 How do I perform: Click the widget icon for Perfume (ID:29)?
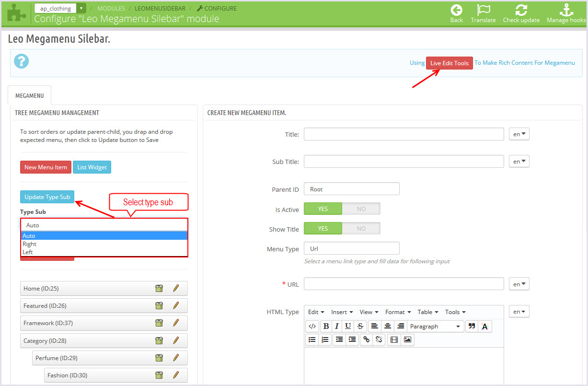tap(159, 358)
